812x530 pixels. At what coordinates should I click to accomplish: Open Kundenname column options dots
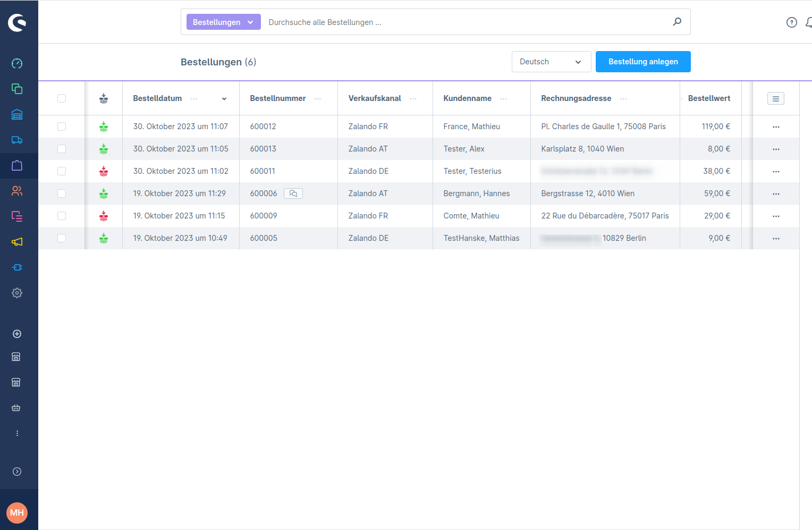(504, 99)
